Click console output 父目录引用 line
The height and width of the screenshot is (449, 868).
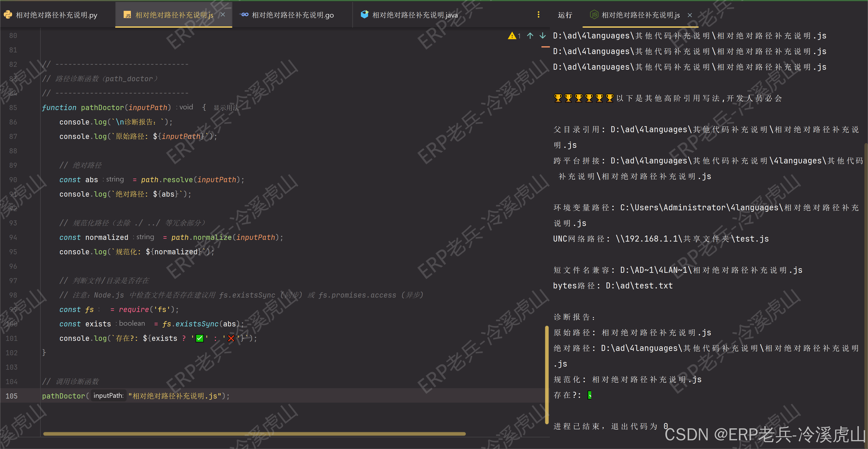click(x=706, y=137)
